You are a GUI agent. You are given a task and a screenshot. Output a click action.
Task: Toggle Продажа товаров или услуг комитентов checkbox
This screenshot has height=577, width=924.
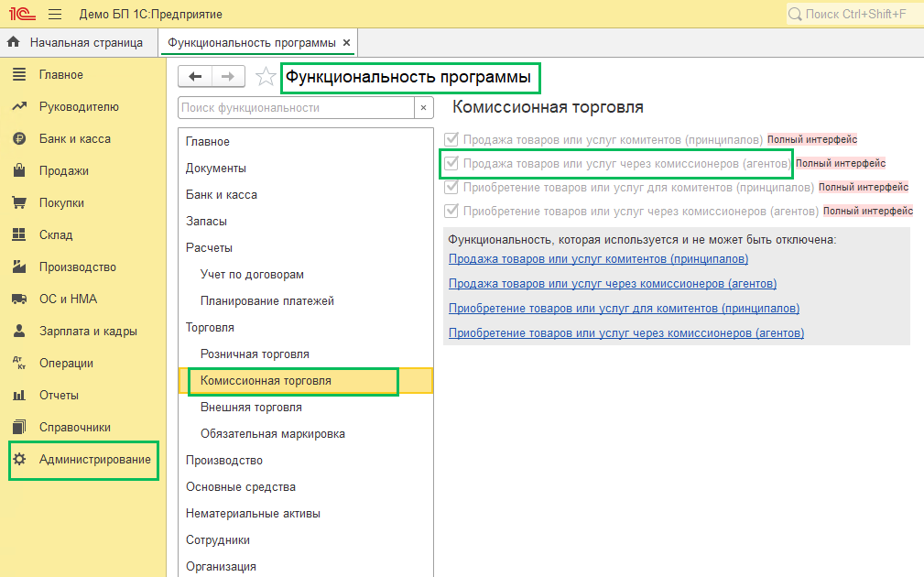tap(451, 139)
